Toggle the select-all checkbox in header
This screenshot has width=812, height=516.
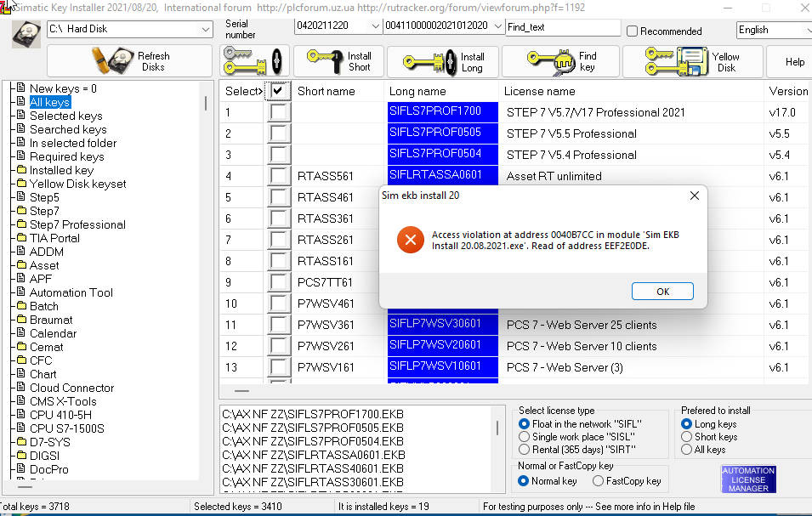pyautogui.click(x=277, y=91)
